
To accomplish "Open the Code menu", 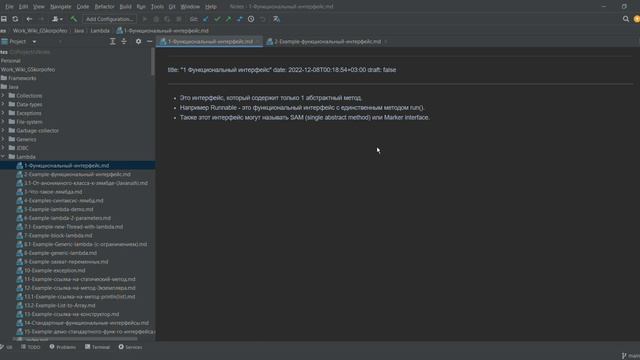I will (x=83, y=7).
